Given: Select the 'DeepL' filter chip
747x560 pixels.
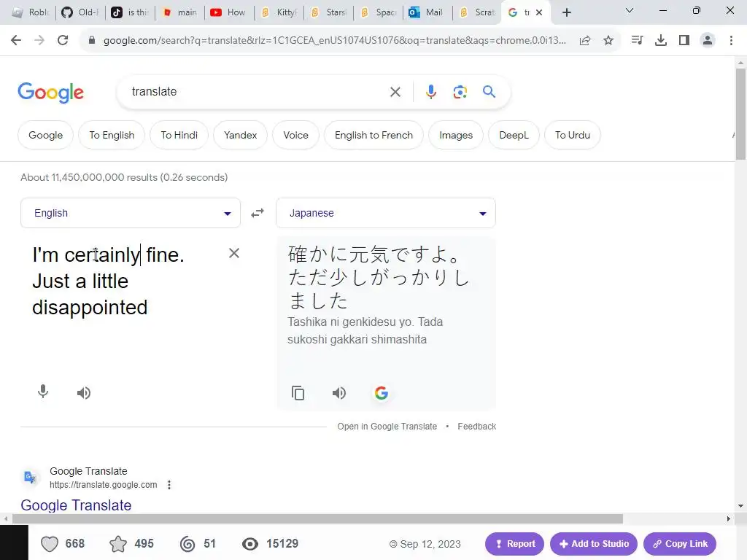Looking at the screenshot, I should [x=514, y=135].
